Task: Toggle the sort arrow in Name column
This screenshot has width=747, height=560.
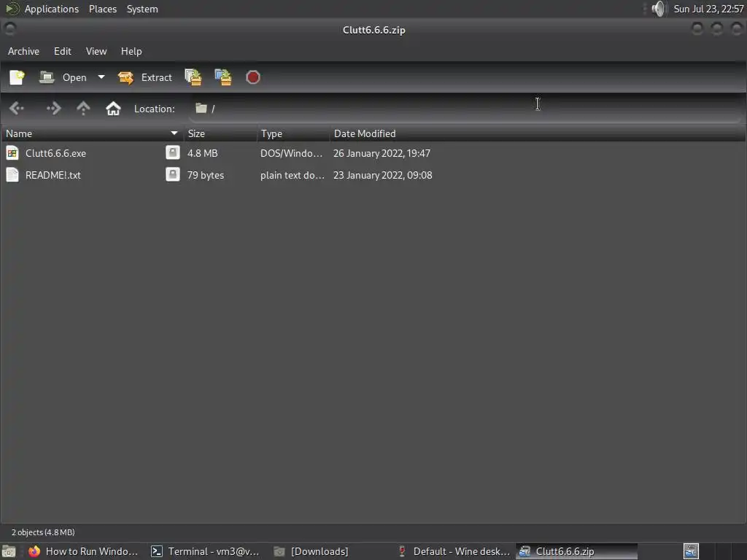Action: coord(174,134)
